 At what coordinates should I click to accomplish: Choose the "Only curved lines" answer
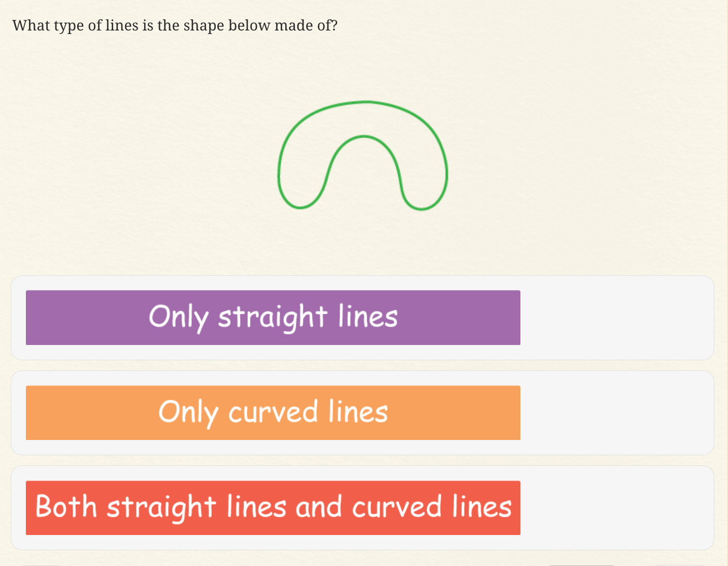[x=273, y=413]
